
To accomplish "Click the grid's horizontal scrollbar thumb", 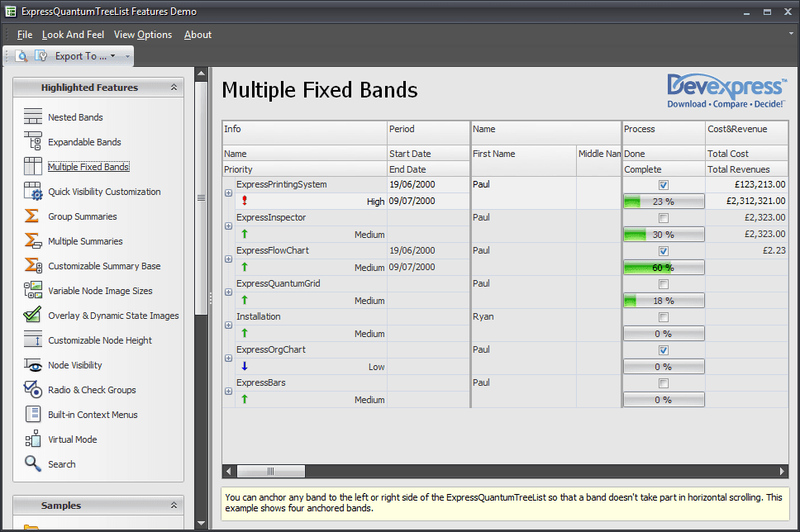I will coord(271,472).
